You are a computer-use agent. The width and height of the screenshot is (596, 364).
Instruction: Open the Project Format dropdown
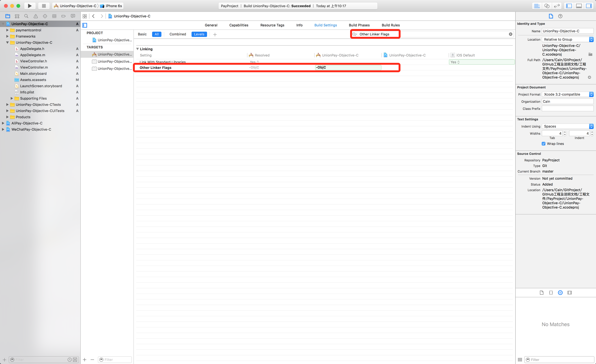567,94
